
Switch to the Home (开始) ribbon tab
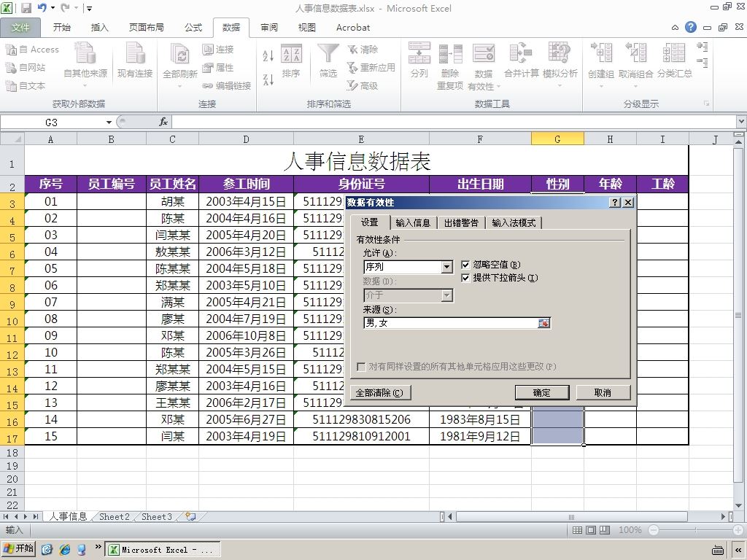click(61, 28)
